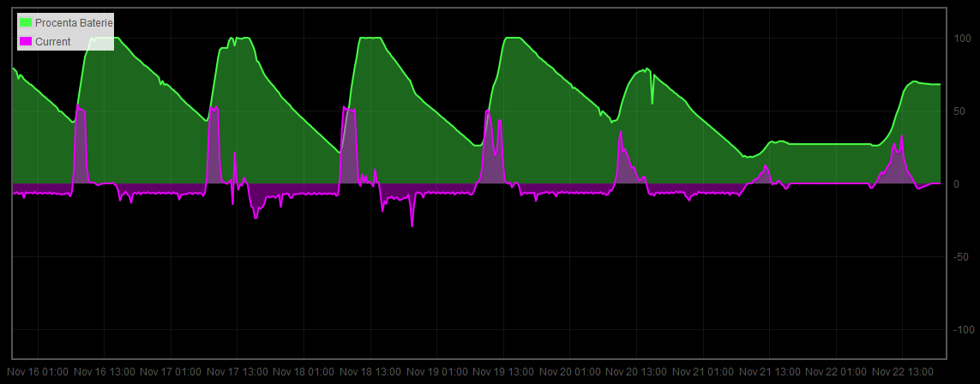Click the Nov 22 01:00 axis label

835,372
